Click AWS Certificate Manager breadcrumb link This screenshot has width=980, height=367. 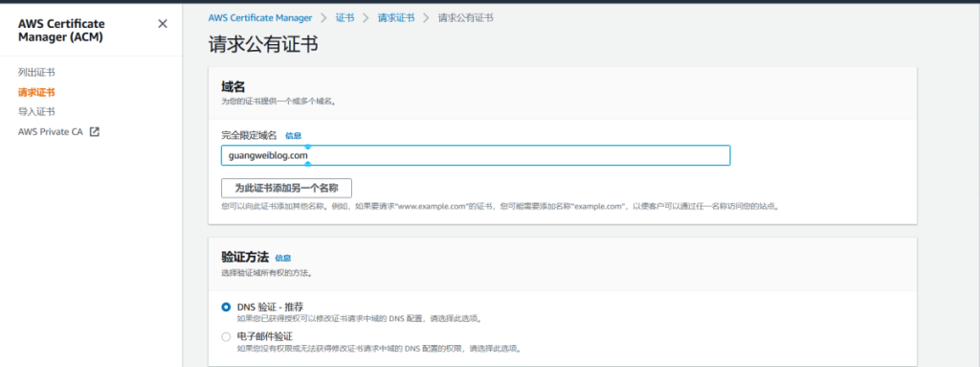(260, 17)
